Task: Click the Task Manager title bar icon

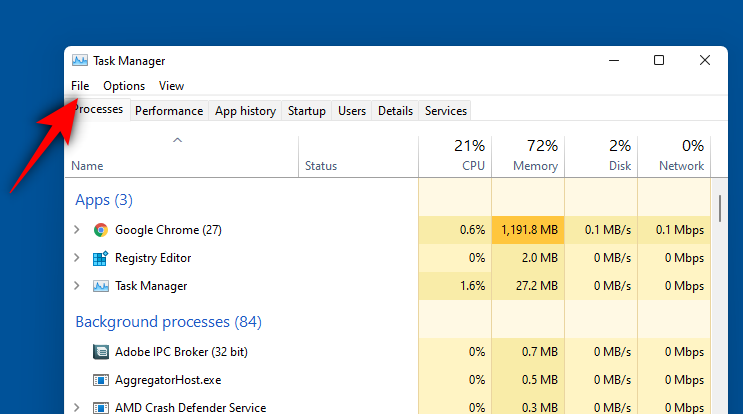Action: click(x=80, y=61)
